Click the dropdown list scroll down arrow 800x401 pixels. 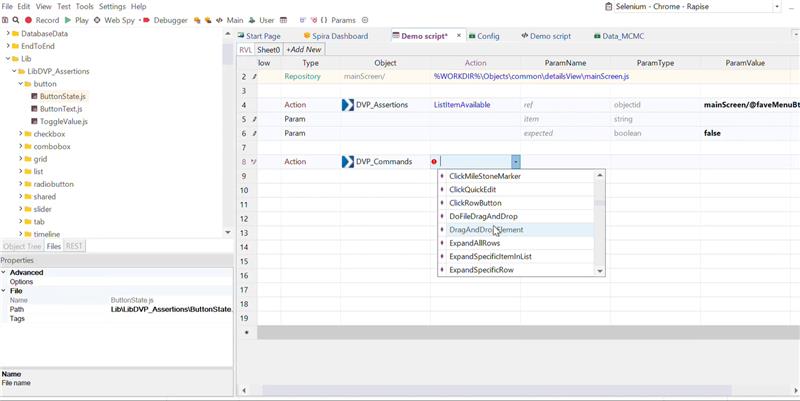point(600,271)
